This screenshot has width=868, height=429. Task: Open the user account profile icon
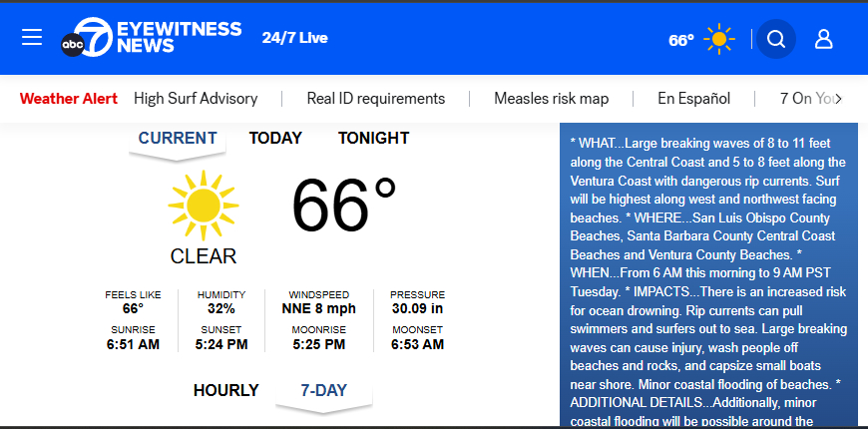pyautogui.click(x=823, y=39)
